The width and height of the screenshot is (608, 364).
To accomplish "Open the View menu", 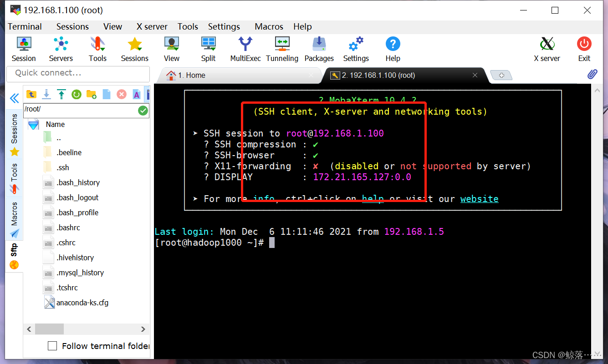I will (112, 26).
